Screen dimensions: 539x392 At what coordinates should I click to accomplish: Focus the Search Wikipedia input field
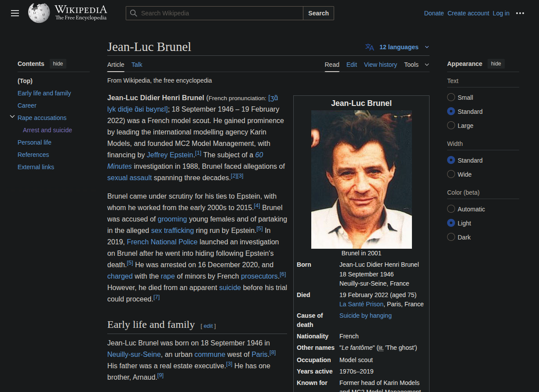click(215, 13)
